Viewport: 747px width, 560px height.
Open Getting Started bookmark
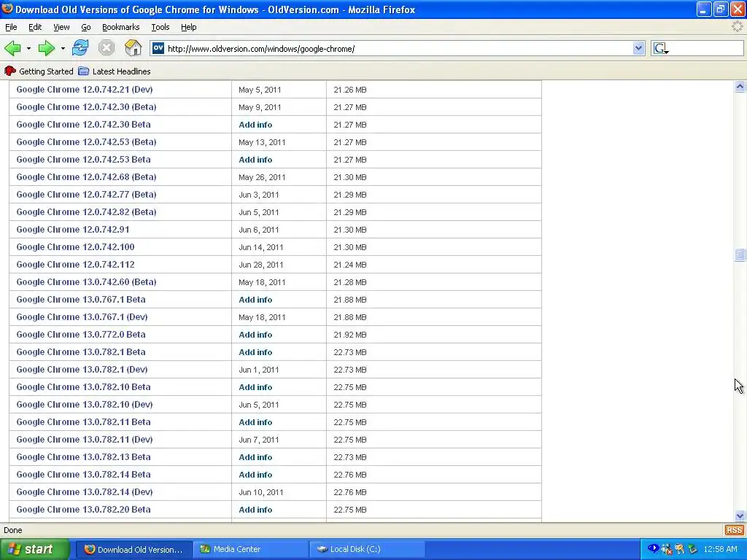pos(39,71)
